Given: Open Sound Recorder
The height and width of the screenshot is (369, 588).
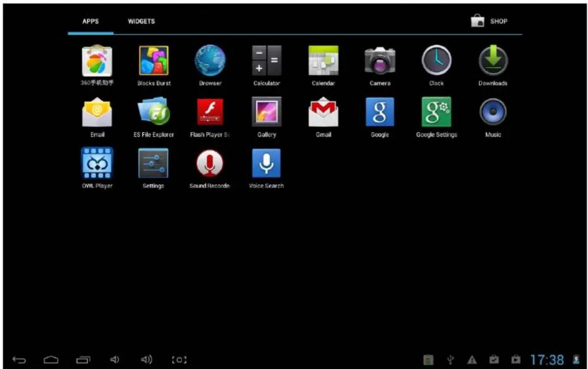Looking at the screenshot, I should (210, 168).
